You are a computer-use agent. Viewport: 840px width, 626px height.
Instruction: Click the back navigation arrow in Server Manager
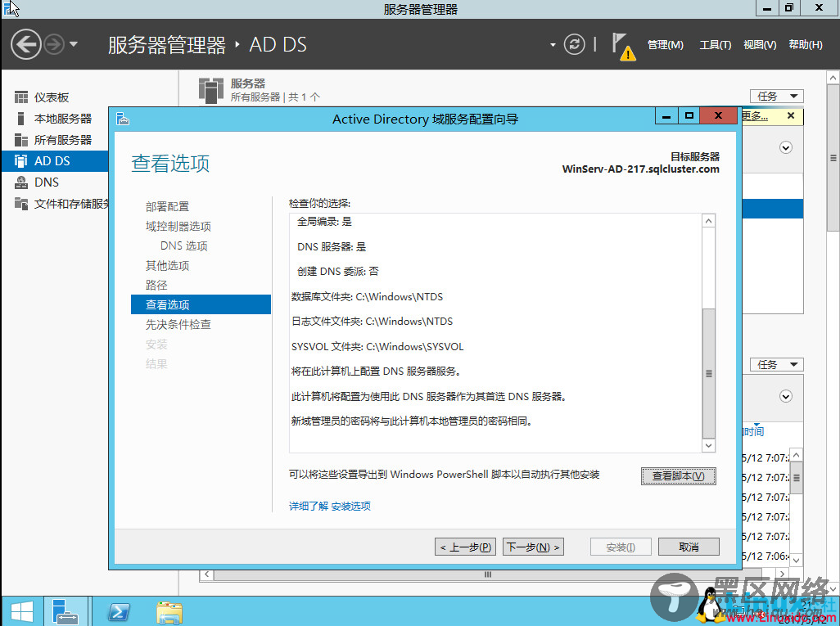click(25, 44)
